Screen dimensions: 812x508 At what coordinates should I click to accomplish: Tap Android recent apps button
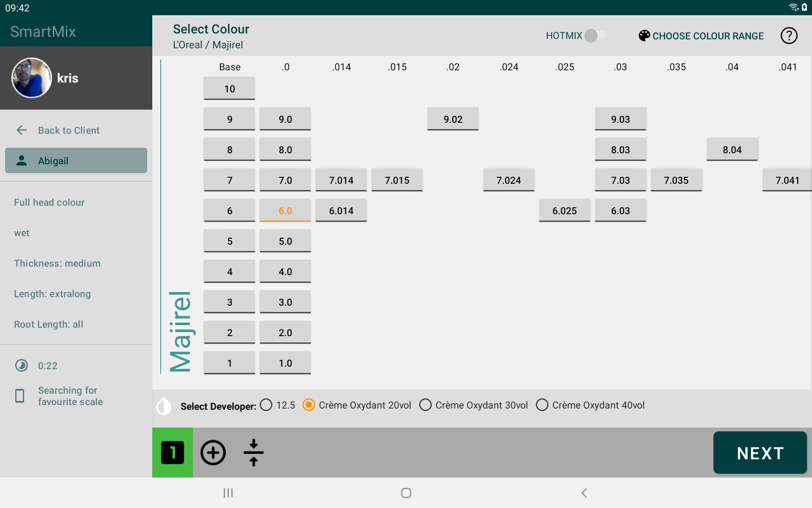coord(228,493)
